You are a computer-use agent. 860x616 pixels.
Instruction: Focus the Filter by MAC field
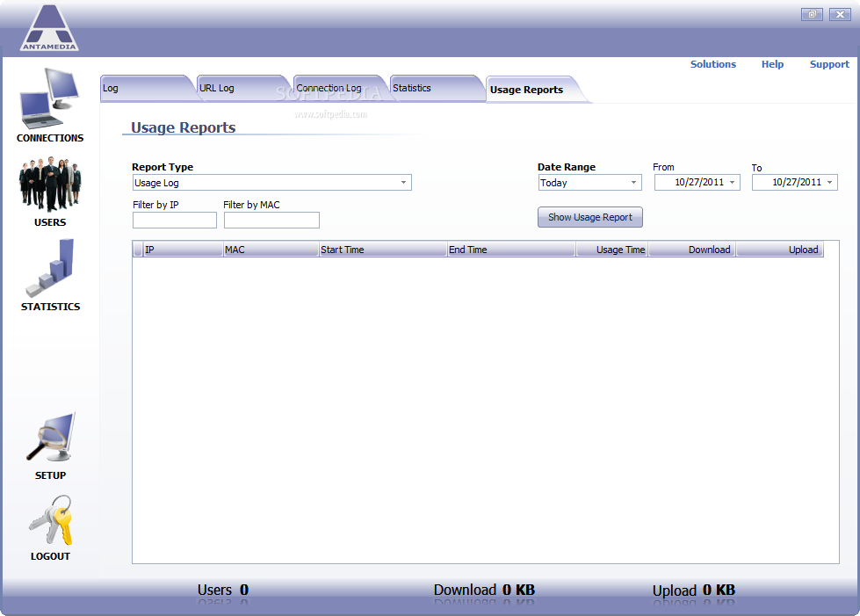click(271, 220)
